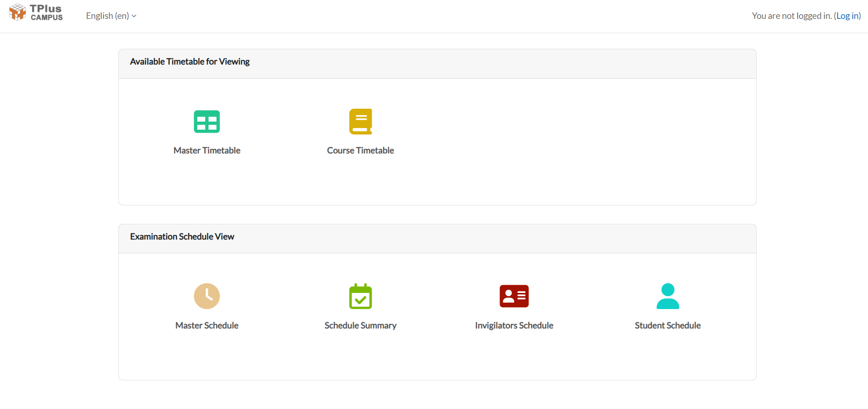
Task: Click the Master Schedule clock icon
Action: coord(207,296)
